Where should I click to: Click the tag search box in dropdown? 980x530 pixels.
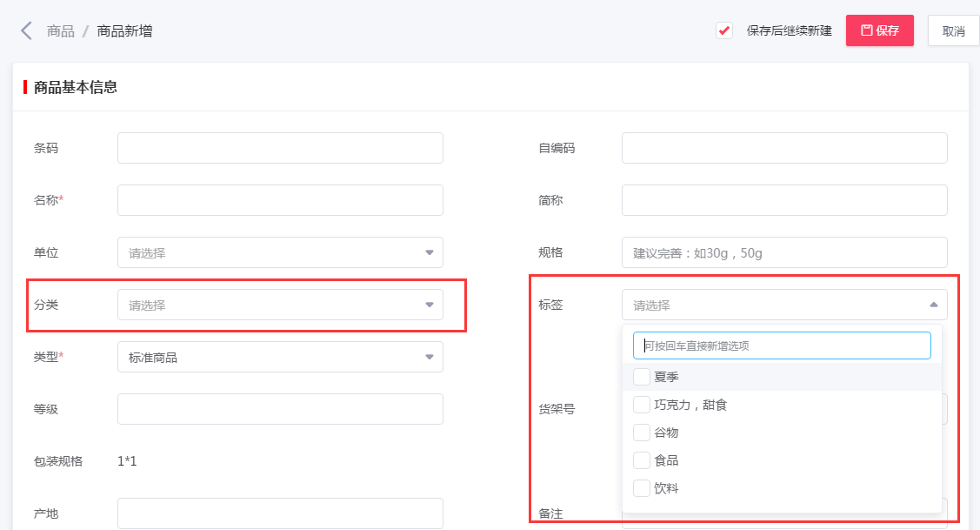coord(781,346)
